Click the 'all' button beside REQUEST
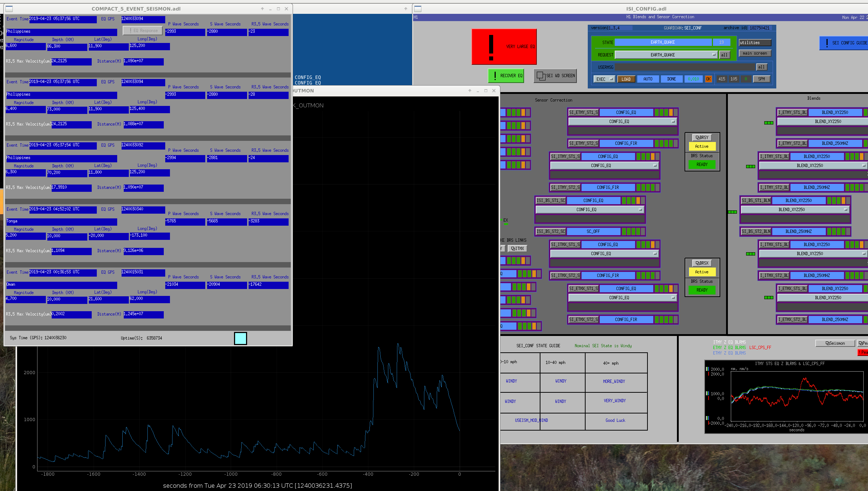The width and height of the screenshot is (868, 491). pos(724,55)
